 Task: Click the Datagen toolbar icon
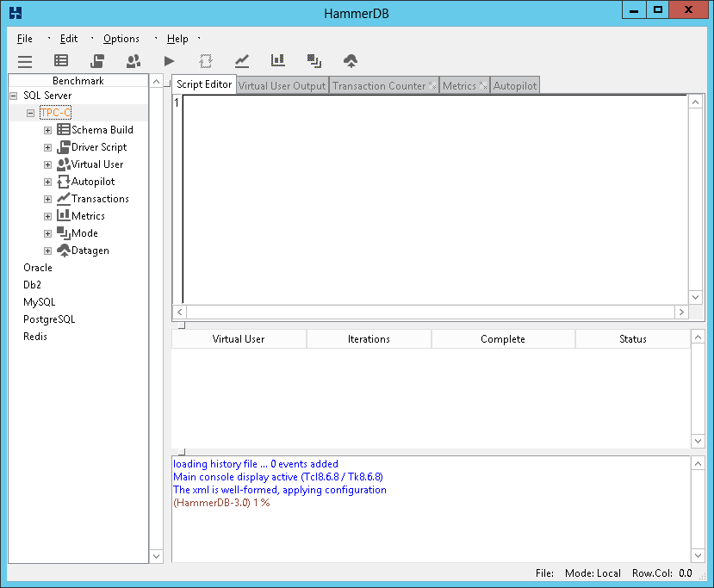click(x=351, y=61)
